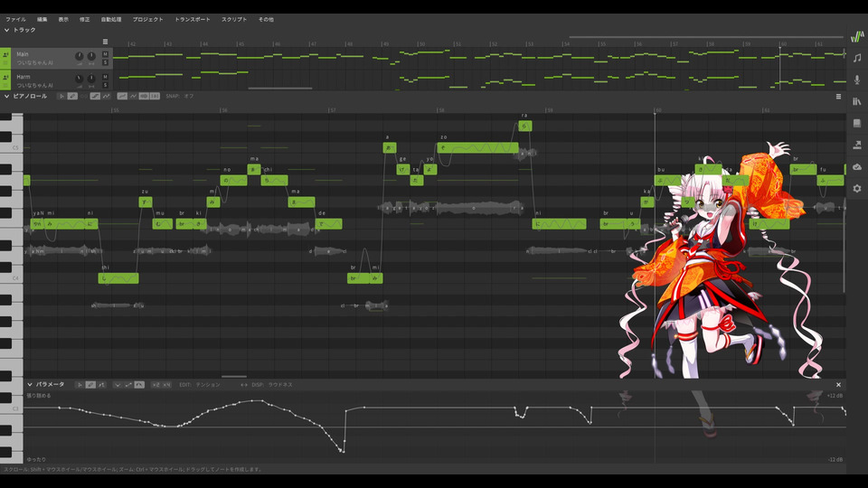Click the Harm track singer icon

click(x=5, y=78)
